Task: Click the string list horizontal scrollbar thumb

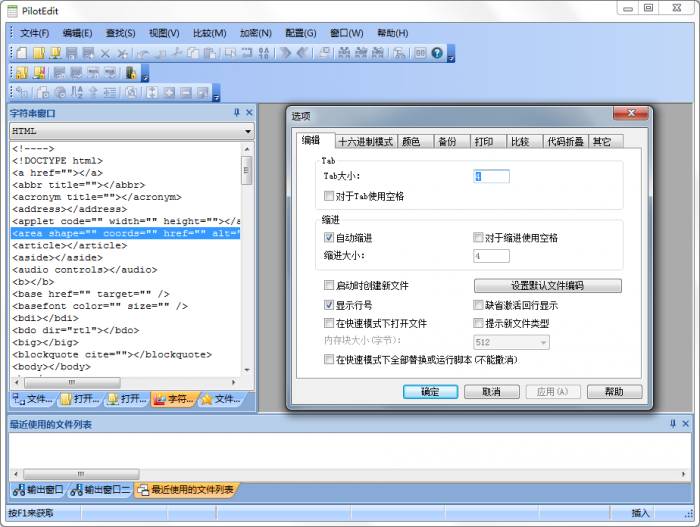Action: point(72,382)
